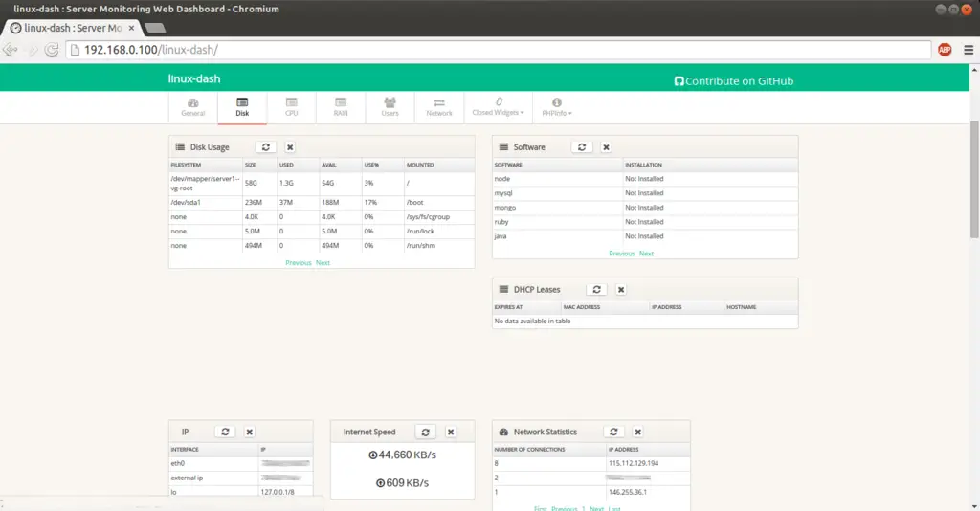This screenshot has height=511, width=980.
Task: Open the Chromium hamburger menu
Action: pyautogui.click(x=969, y=50)
